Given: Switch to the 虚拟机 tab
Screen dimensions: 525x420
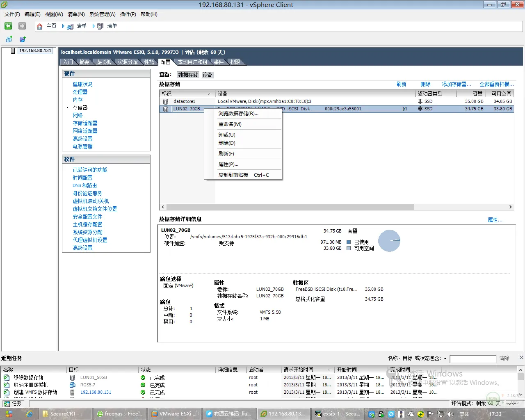Looking at the screenshot, I should [x=103, y=62].
